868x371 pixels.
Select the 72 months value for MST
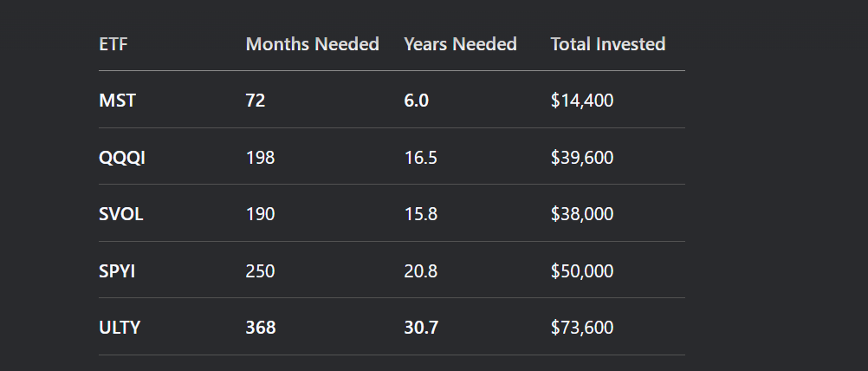click(x=256, y=101)
